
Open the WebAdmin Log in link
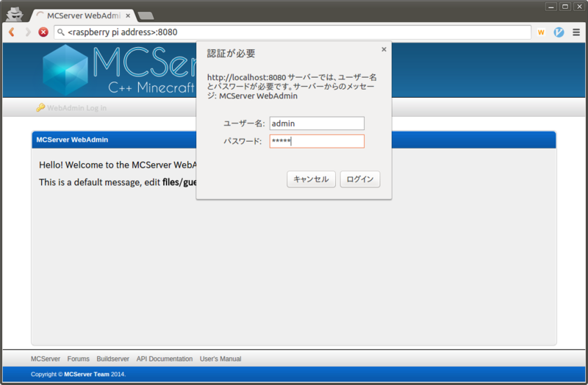[x=77, y=108]
